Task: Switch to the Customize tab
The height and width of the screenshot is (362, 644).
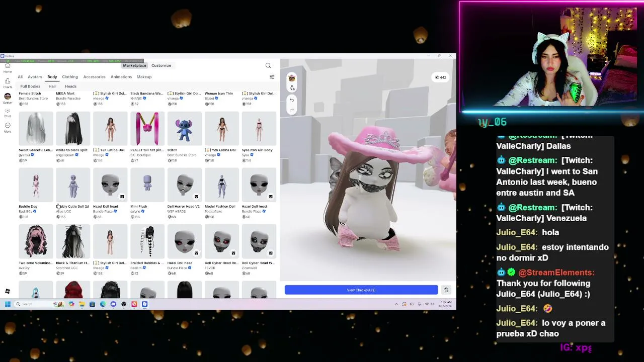Action: pyautogui.click(x=161, y=65)
